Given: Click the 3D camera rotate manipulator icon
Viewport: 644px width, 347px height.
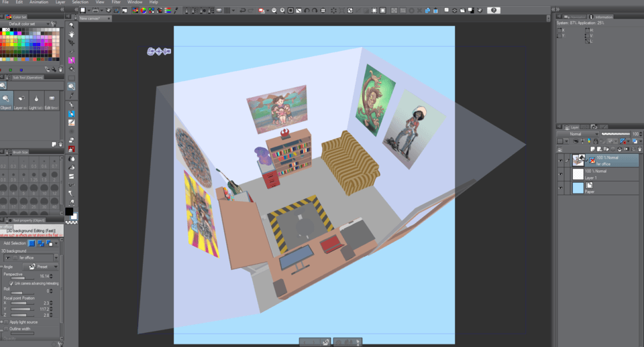Looking at the screenshot, I should pos(151,52).
